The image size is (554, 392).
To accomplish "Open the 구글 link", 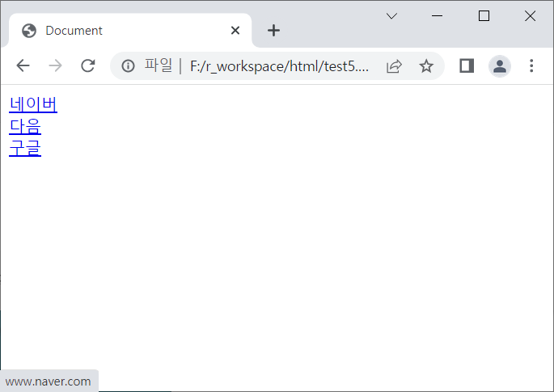I will 25,148.
